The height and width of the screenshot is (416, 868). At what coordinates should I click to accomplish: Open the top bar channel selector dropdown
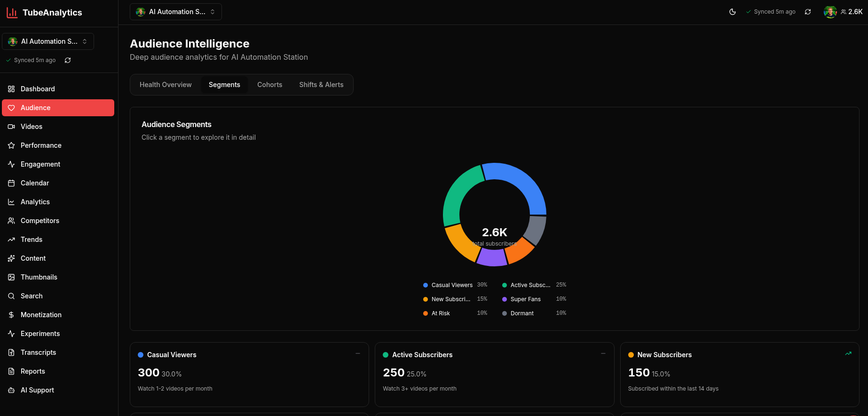point(176,12)
